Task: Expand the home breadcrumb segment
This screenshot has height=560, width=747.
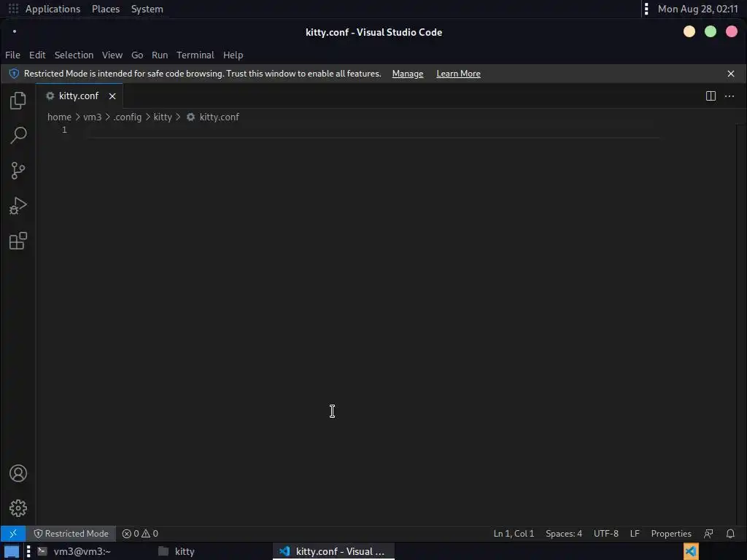Action: pyautogui.click(x=59, y=117)
